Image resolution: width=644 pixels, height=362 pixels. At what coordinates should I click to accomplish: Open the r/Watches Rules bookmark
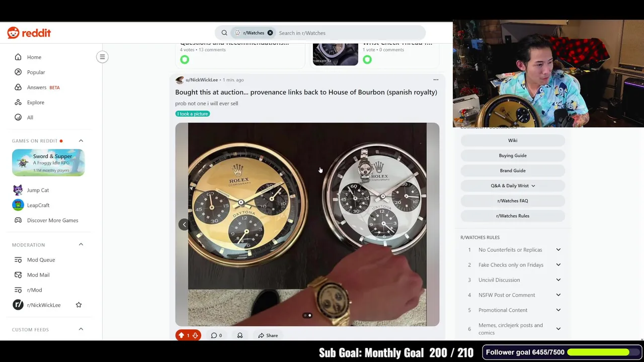point(513,216)
